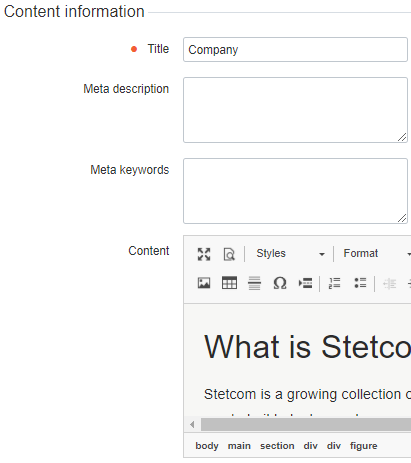Apply bulleted list formatting

coord(360,283)
